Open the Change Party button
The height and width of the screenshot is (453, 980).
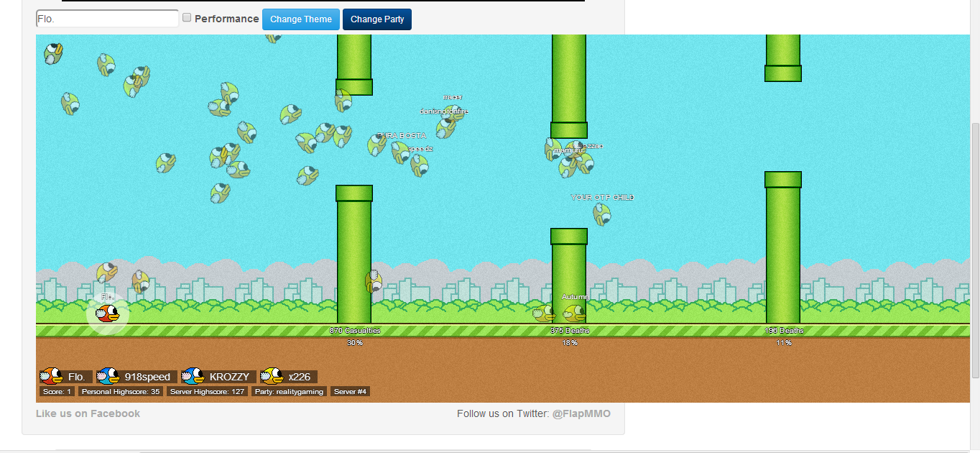(377, 19)
